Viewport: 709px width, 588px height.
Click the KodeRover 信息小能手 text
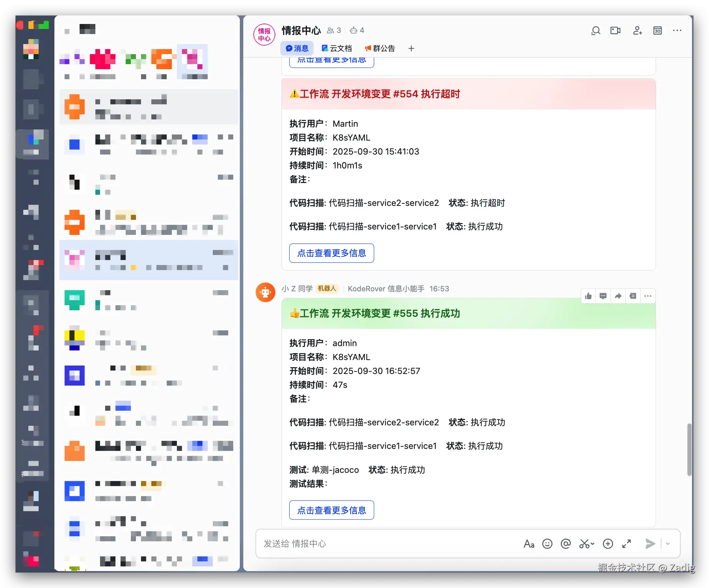coord(386,289)
